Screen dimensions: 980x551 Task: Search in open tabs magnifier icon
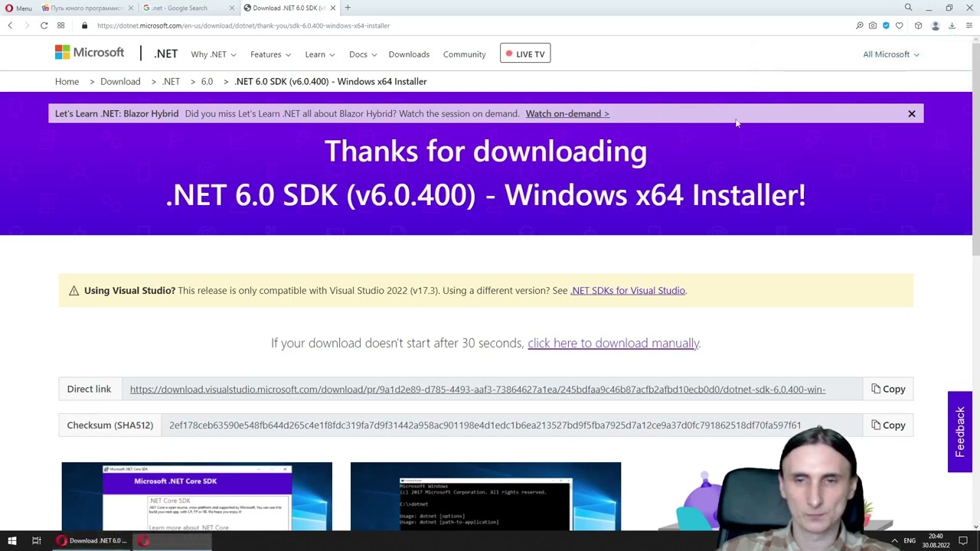(908, 8)
